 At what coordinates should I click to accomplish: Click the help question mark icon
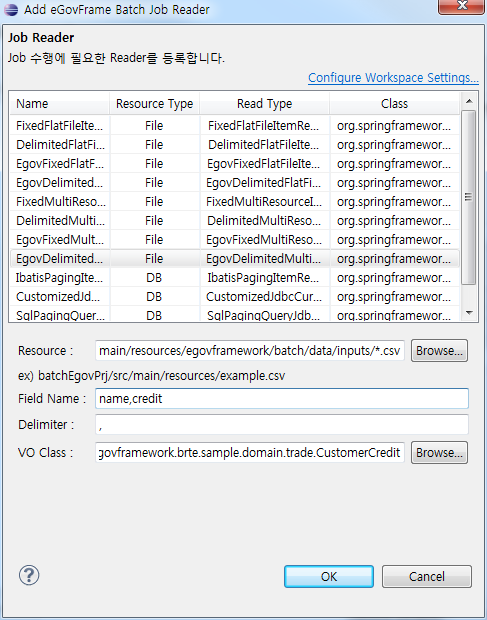point(29,575)
